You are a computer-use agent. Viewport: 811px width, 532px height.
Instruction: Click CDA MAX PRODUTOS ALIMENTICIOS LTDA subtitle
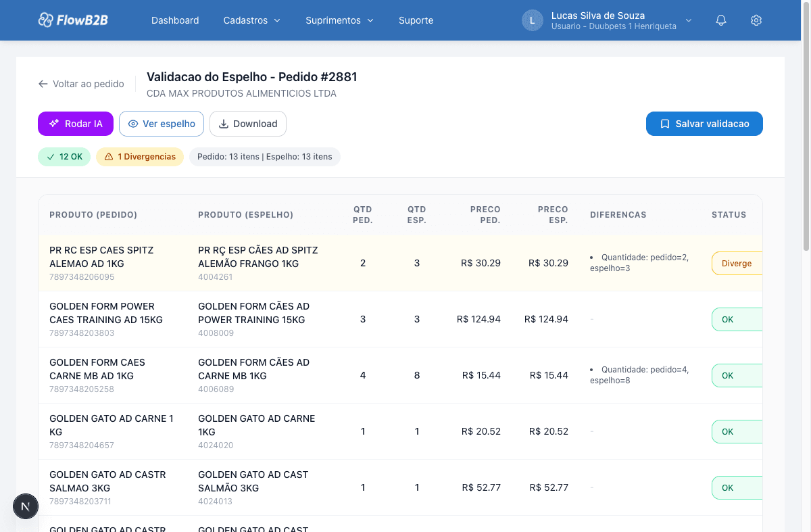(x=241, y=94)
